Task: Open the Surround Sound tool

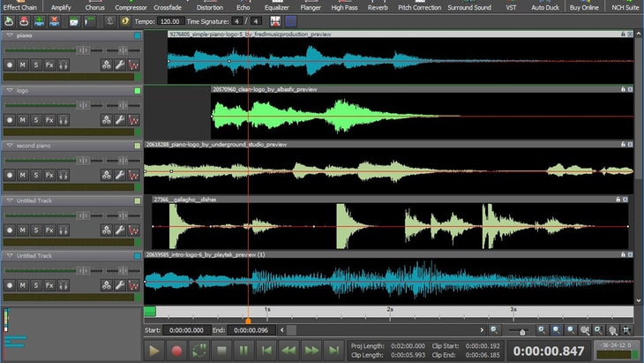Action: tap(469, 6)
